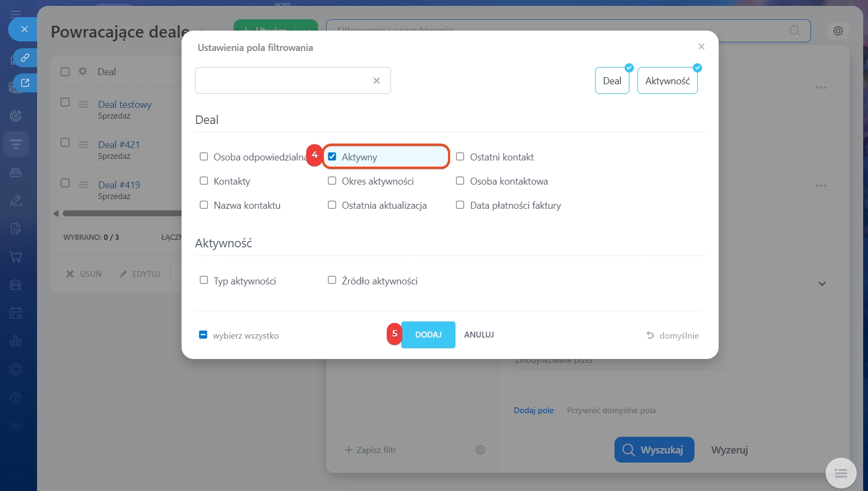Open the cube icon in the sidebar
Viewport: 868px width, 491px height.
pos(16,398)
